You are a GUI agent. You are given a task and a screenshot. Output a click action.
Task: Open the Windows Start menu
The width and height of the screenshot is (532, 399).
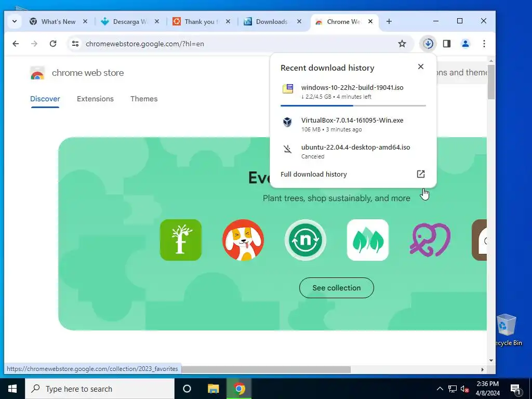pos(12,389)
